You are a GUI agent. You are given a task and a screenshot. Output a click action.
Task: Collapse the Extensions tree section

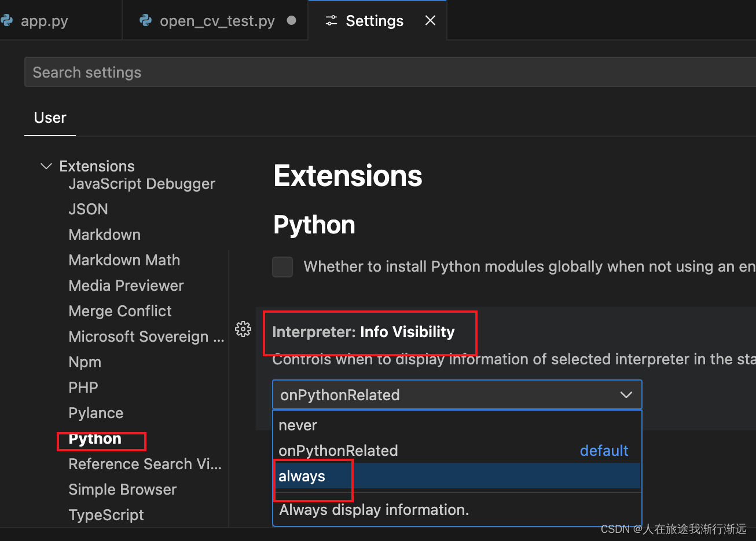pos(46,166)
